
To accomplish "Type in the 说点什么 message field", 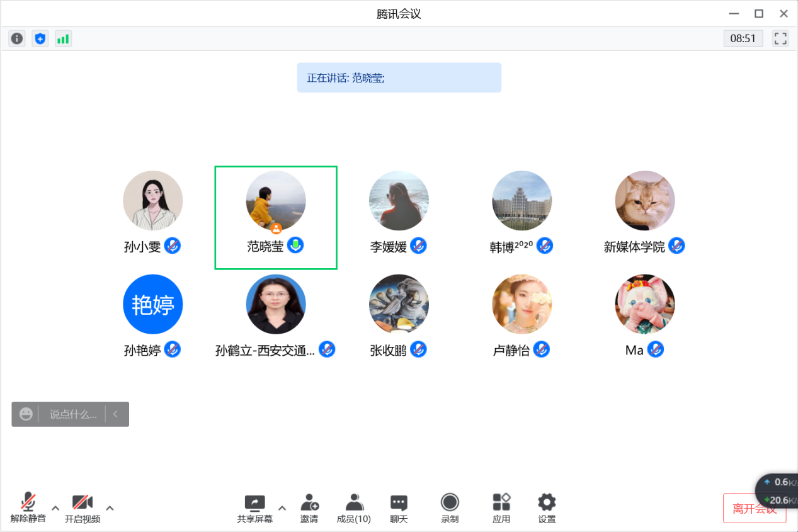I will click(x=73, y=414).
